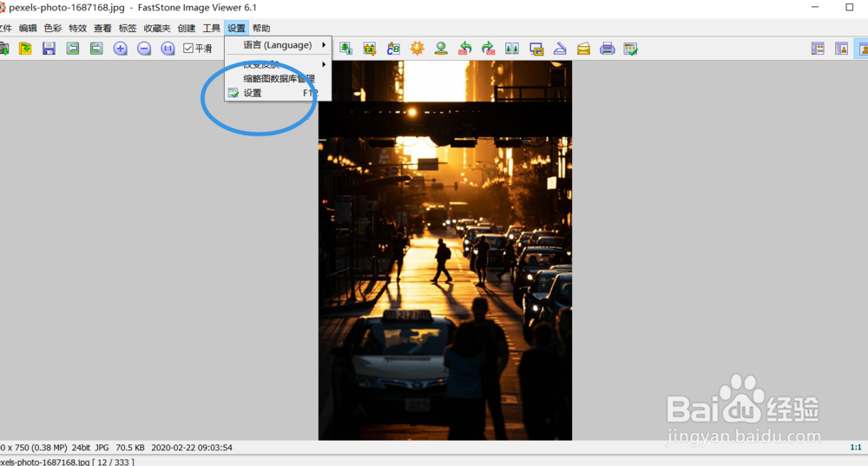The image size is (868, 466).
Task: Rotate left with the green arrow icon
Action: click(464, 49)
